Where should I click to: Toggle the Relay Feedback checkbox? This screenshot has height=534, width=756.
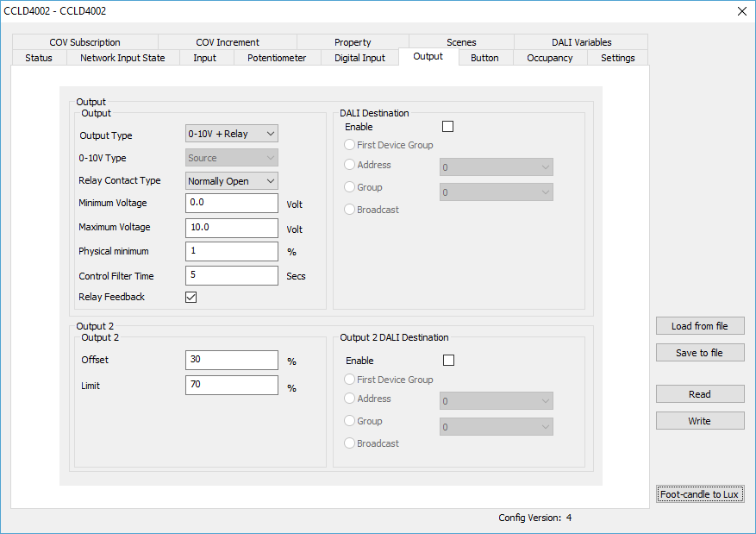coord(191,297)
